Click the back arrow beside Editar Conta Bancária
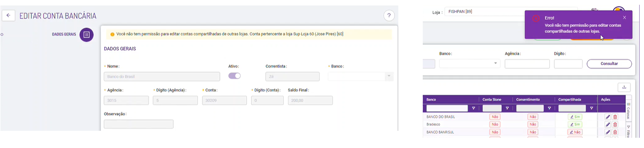The width and height of the screenshot is (644, 148). click(x=8, y=16)
